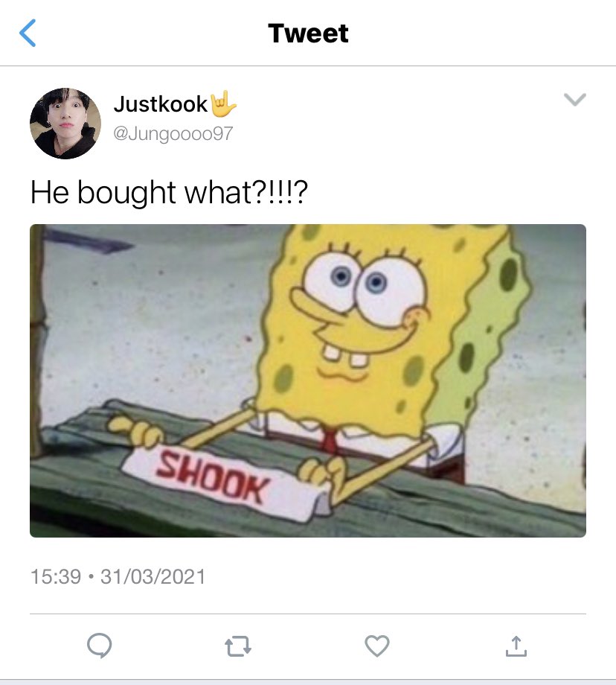Open Justkook's profile picture
The width and height of the screenshot is (616, 685).
[x=65, y=123]
